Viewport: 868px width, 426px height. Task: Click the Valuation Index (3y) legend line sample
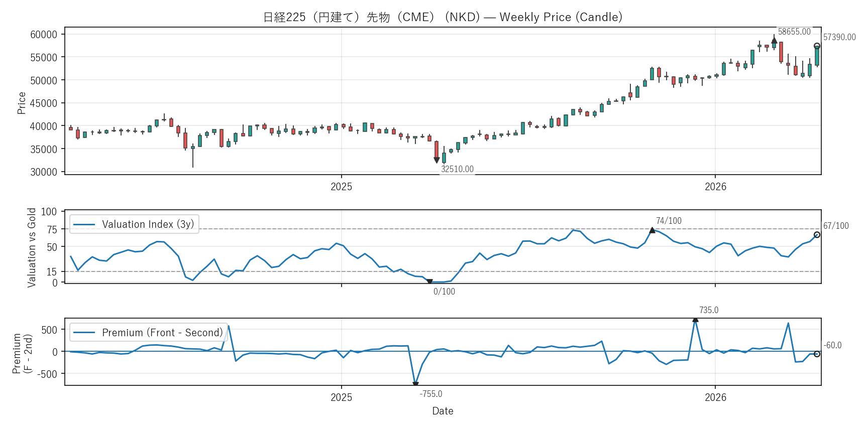(84, 224)
